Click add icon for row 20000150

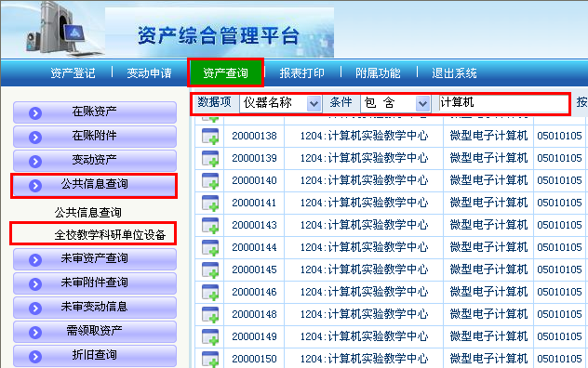point(210,359)
